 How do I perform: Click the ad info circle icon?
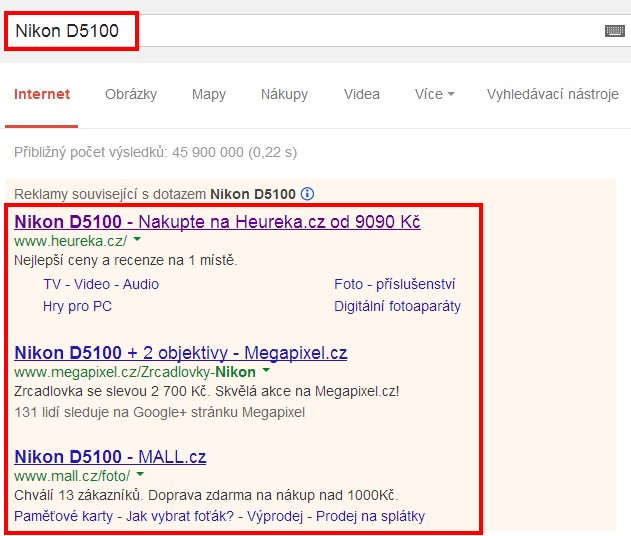click(307, 194)
